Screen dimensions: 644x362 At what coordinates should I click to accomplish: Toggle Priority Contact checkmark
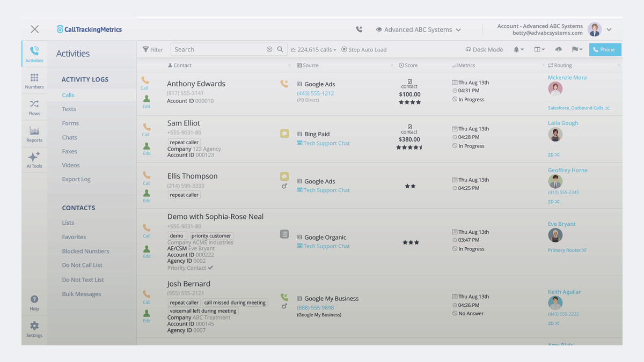210,268
